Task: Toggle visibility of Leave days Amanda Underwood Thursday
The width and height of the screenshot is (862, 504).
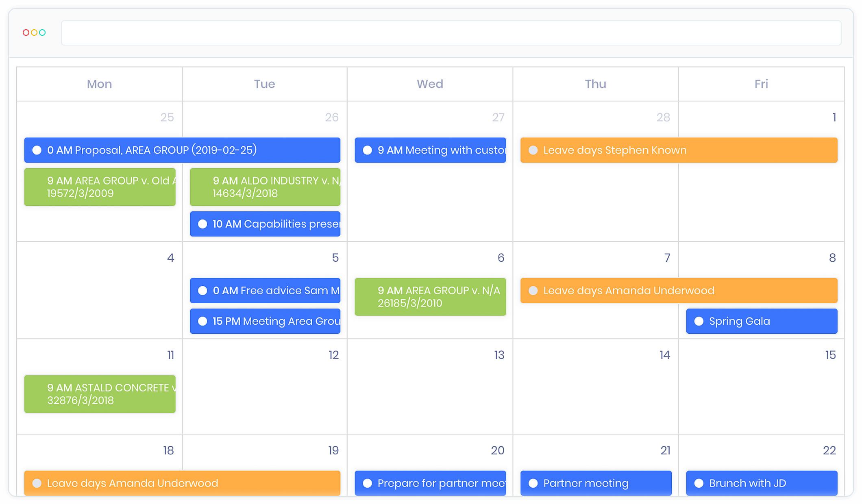Action: 532,290
